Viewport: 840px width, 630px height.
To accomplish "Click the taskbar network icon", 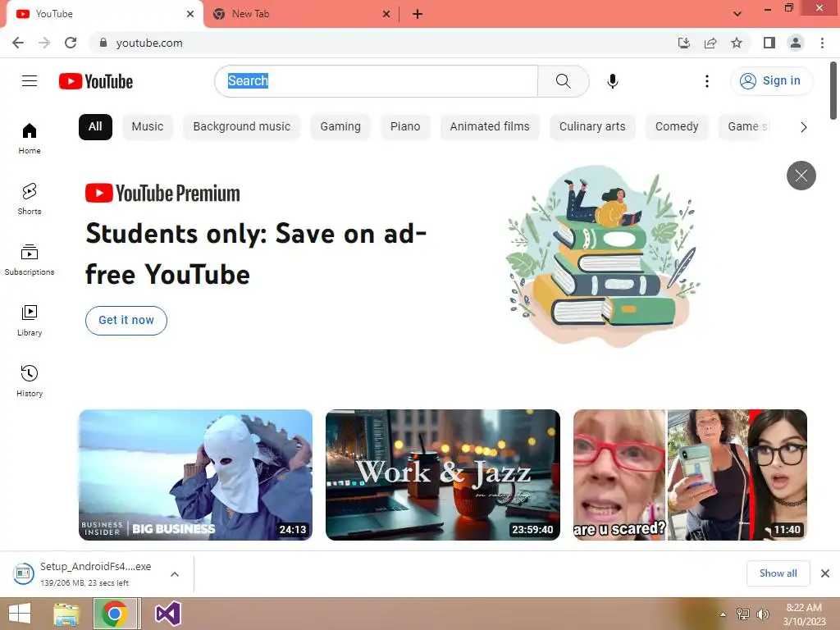I will 743,614.
